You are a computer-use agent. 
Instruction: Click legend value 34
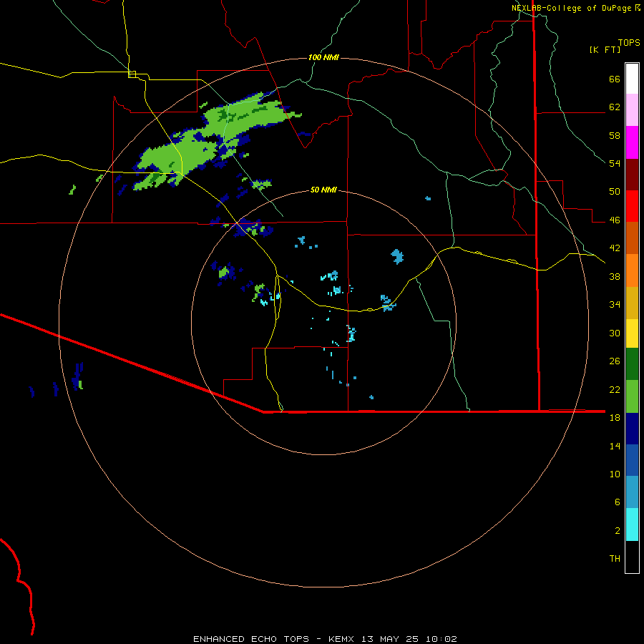(615, 305)
